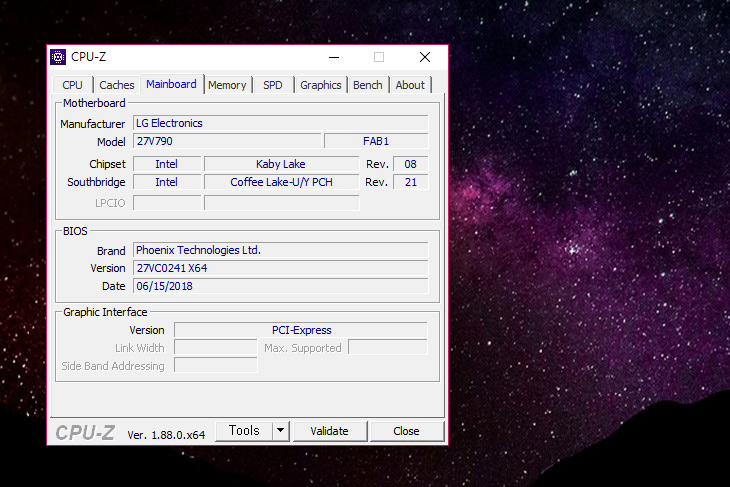Viewport: 730px width, 487px height.
Task: Click the Coffee Lake-U/Y PCH value
Action: click(x=281, y=182)
